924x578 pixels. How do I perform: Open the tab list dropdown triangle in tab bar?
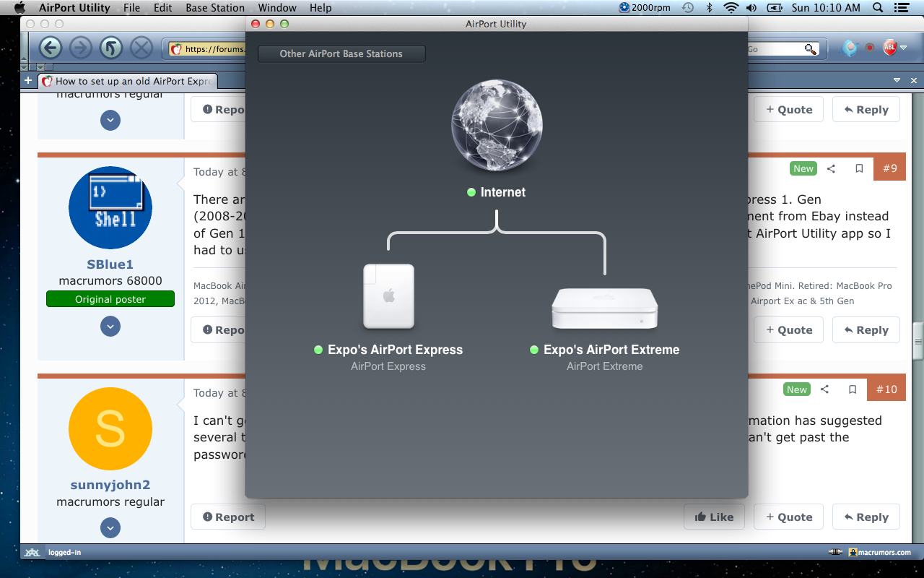click(897, 80)
